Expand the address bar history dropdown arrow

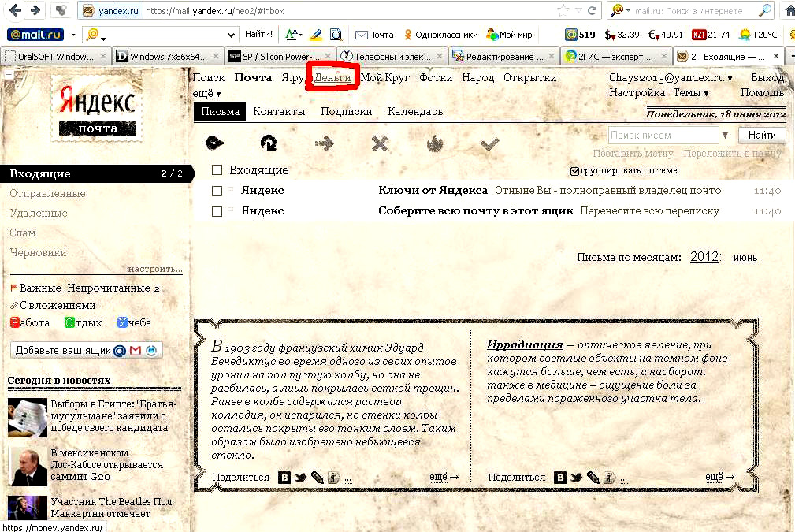[578, 11]
